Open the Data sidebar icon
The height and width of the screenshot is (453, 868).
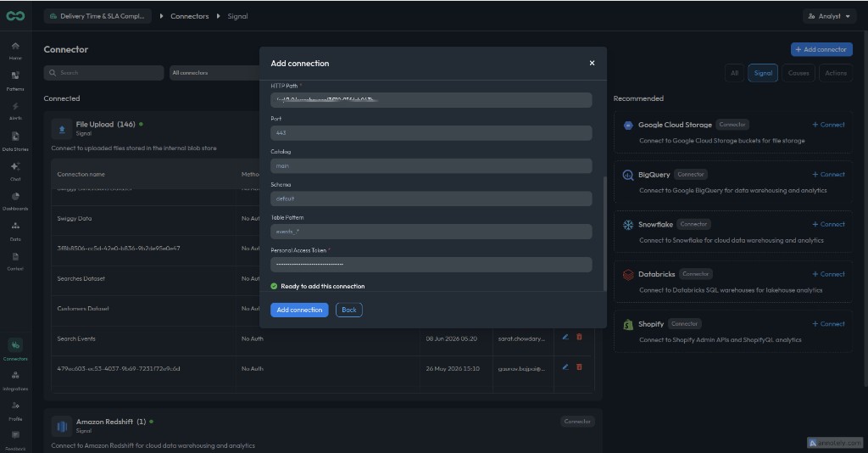[x=15, y=226]
